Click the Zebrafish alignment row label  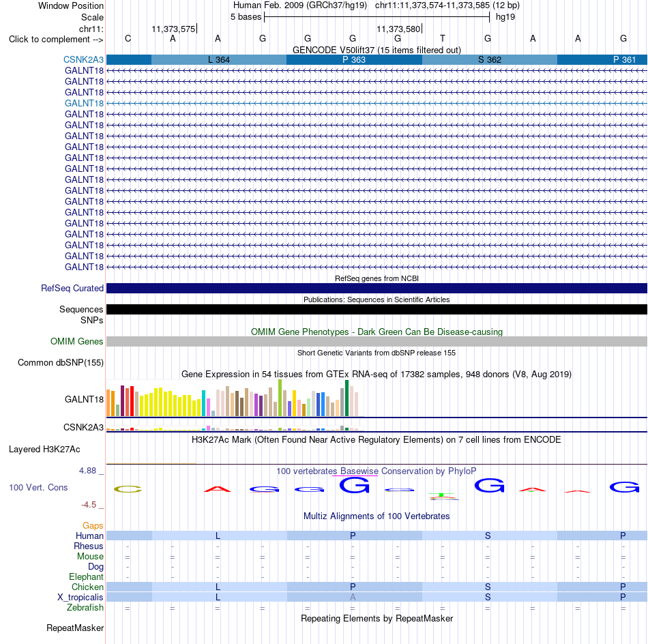coord(85,608)
